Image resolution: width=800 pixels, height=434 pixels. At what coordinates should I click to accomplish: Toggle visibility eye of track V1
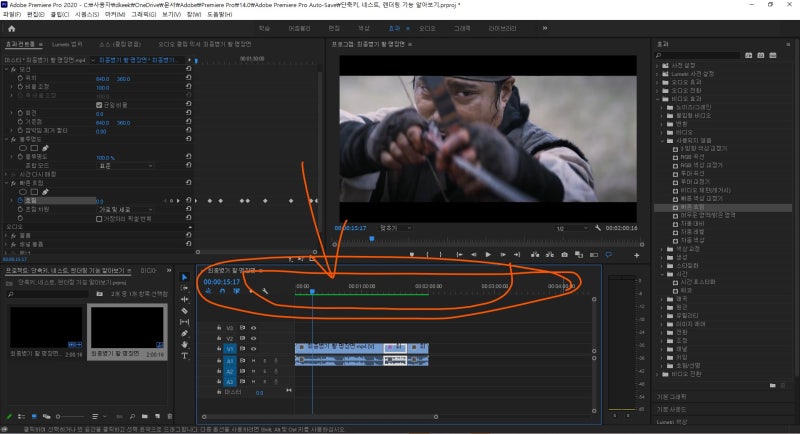click(253, 349)
